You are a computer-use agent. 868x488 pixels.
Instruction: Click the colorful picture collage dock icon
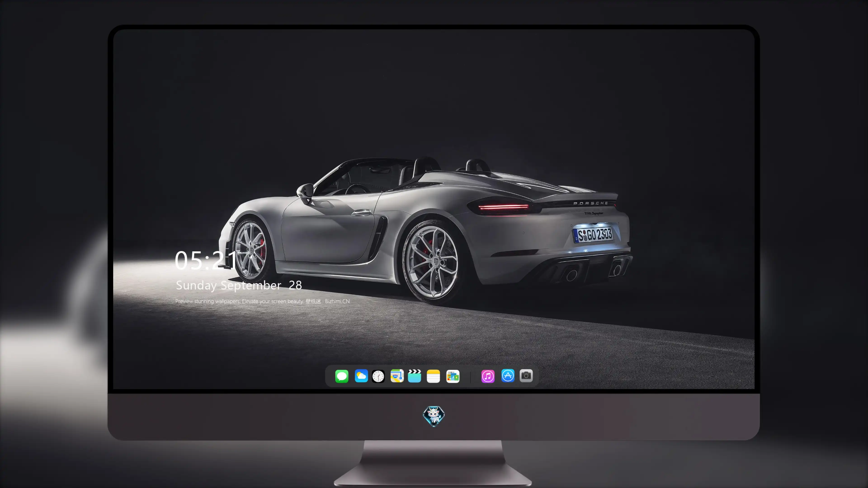[453, 376]
